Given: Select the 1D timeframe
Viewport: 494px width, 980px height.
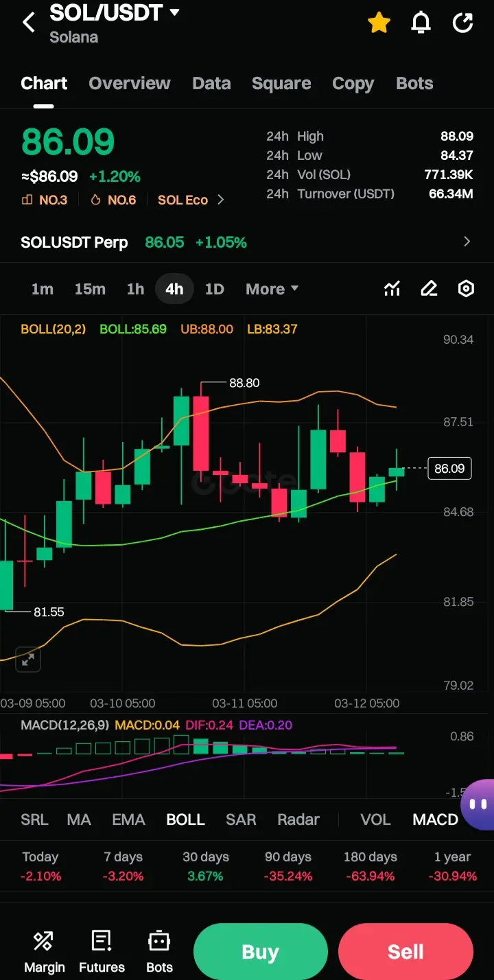Looking at the screenshot, I should pyautogui.click(x=215, y=289).
